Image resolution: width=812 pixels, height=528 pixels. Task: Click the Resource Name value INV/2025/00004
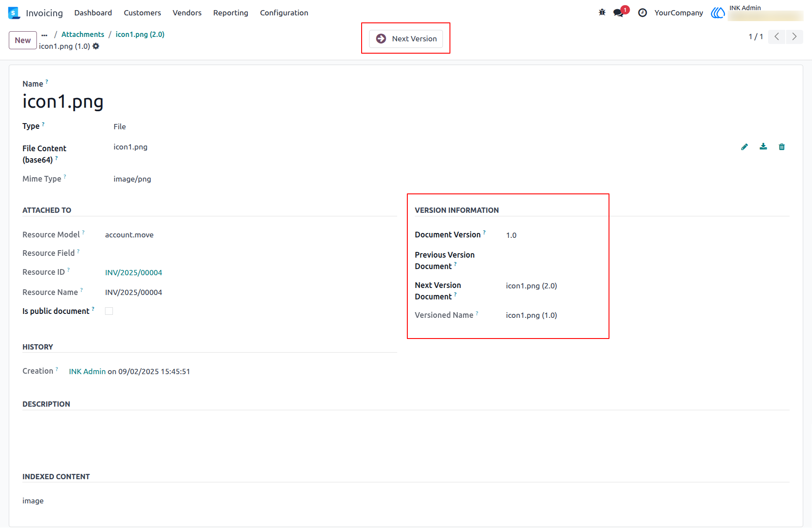tap(134, 292)
